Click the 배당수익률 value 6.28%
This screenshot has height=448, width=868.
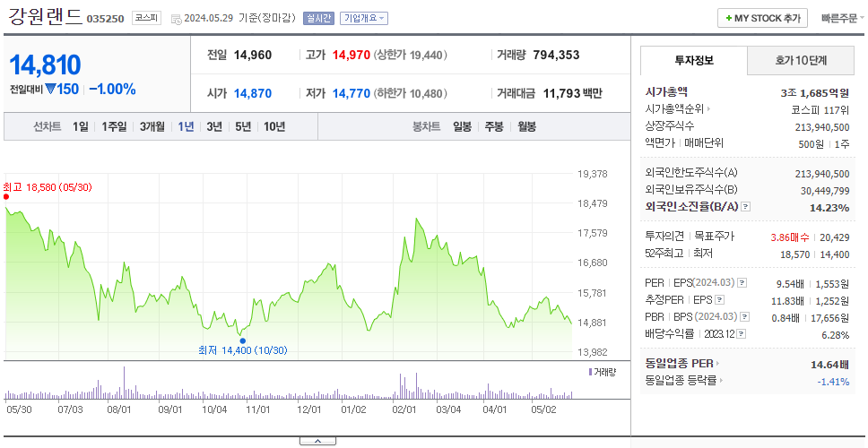point(836,334)
